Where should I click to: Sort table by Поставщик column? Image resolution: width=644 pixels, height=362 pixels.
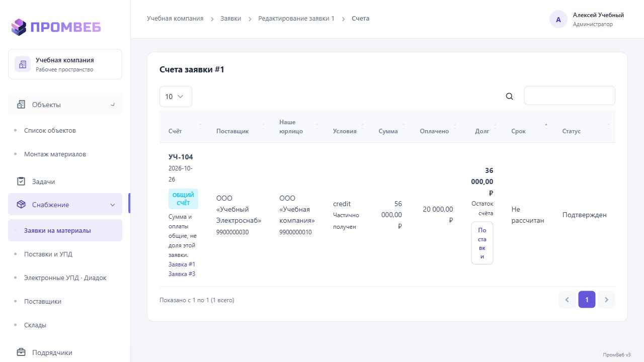(x=239, y=126)
